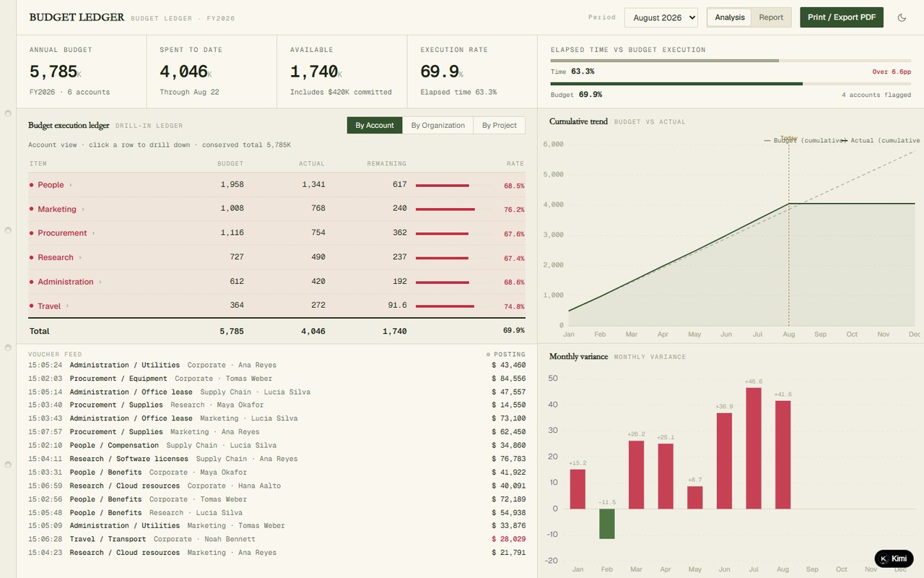Select the Travel / Transport voucher entry
The image size is (924, 578).
pos(276,539)
